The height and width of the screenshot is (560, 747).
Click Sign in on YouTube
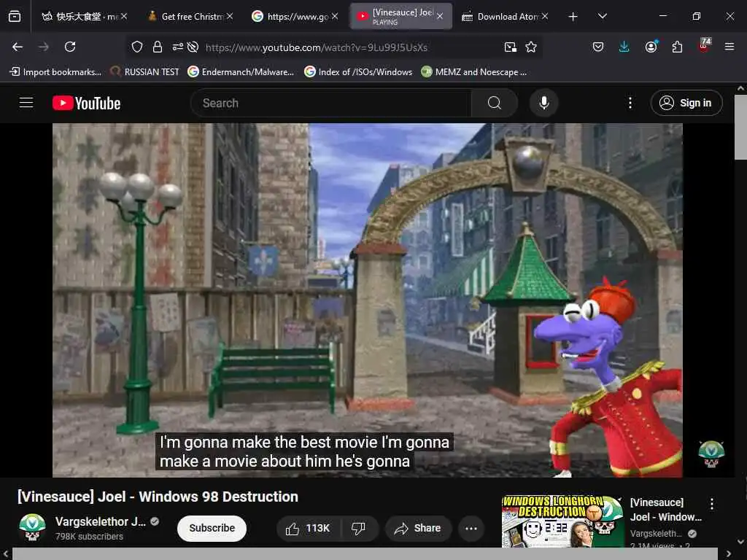pyautogui.click(x=686, y=103)
